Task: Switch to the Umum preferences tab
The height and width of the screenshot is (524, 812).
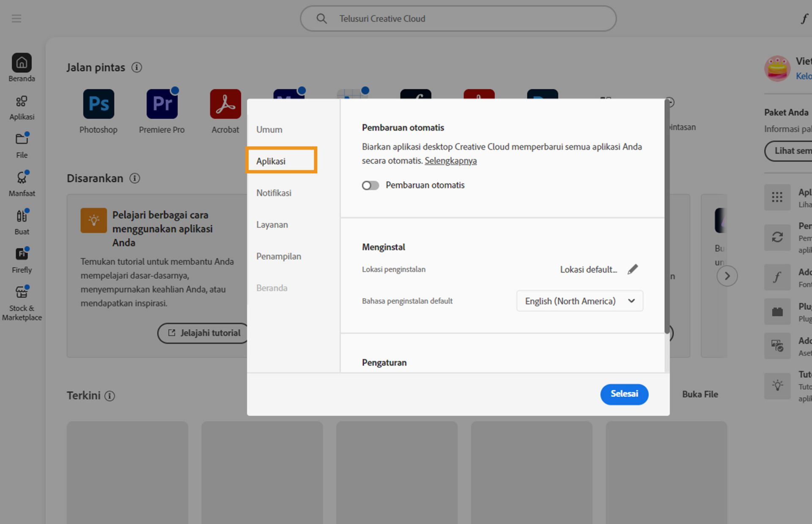Action: [269, 130]
